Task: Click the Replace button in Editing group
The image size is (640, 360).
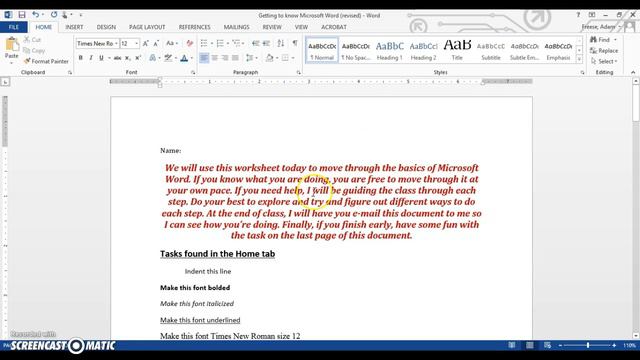Action: tap(604, 51)
